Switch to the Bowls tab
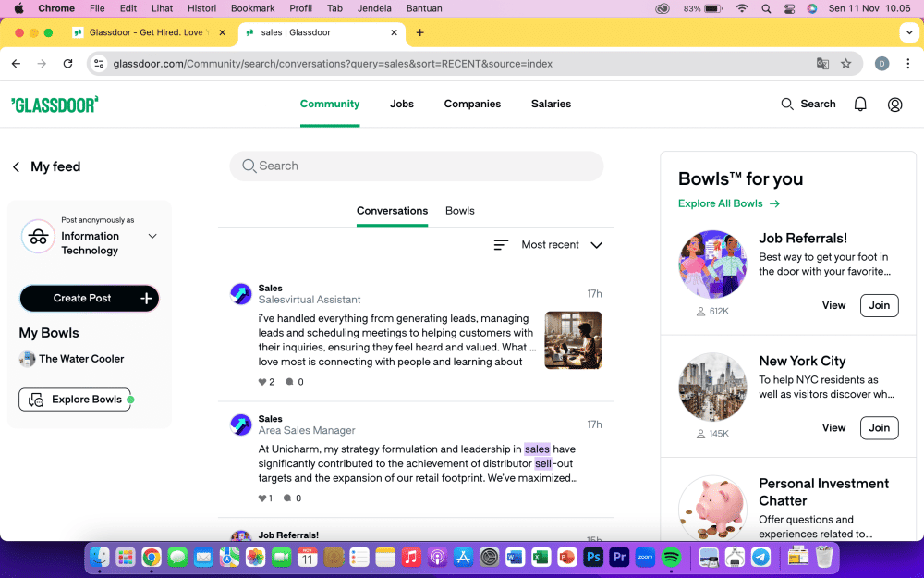This screenshot has height=578, width=924. 459,211
